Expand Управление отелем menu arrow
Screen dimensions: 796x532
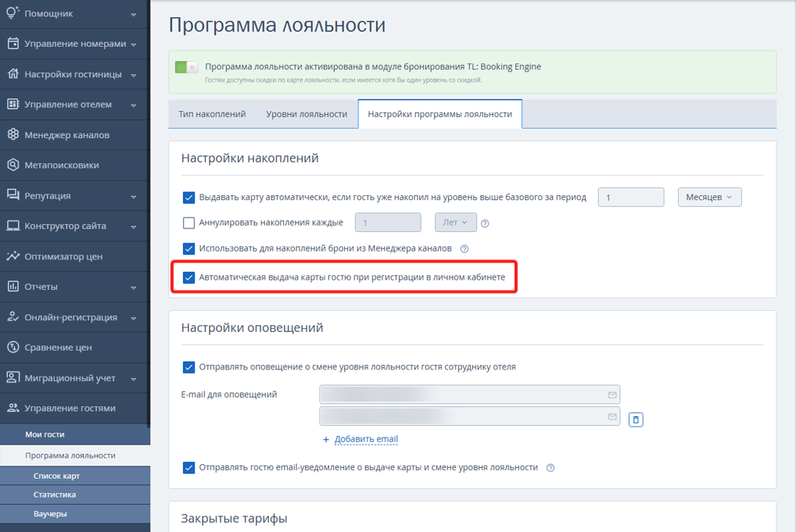[x=134, y=105]
